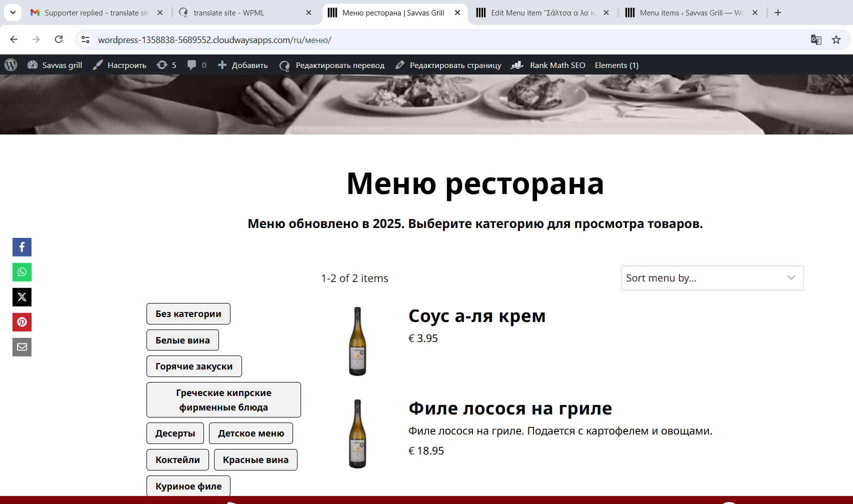Click Редактировать страницу in admin bar

(x=448, y=65)
